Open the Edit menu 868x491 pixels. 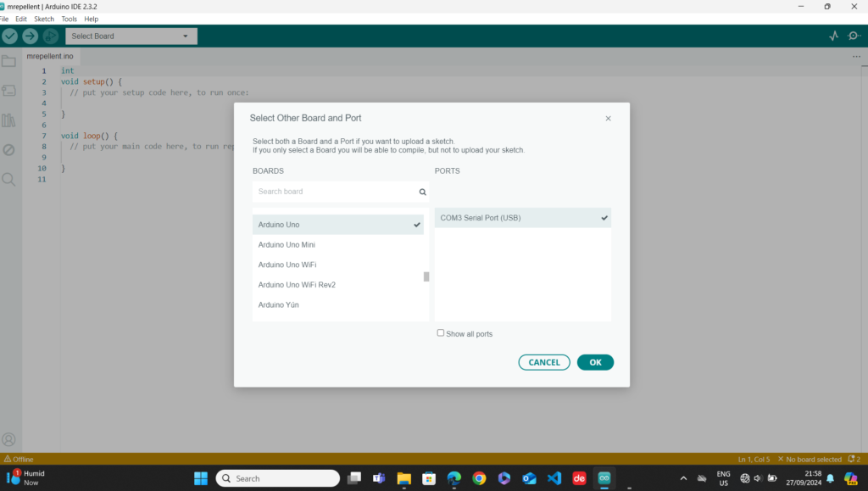(x=21, y=19)
